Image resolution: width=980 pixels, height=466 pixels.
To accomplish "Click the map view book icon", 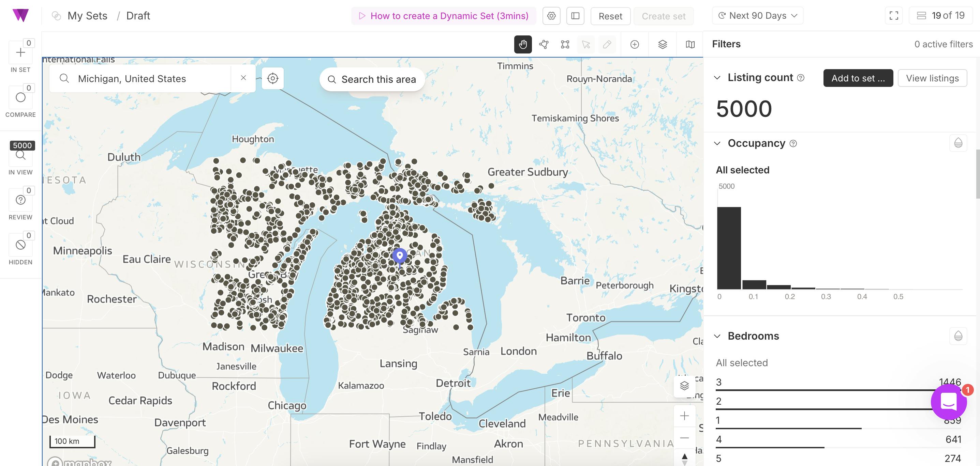I will coord(690,45).
